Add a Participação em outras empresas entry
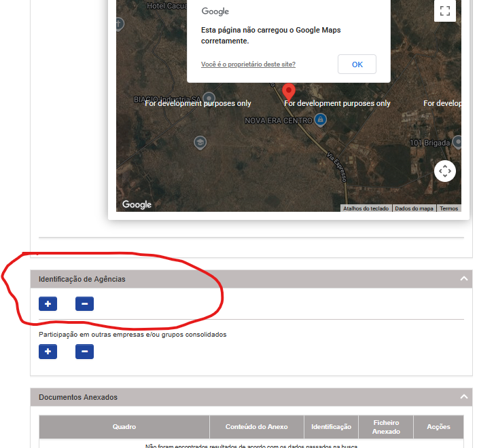 (48, 352)
